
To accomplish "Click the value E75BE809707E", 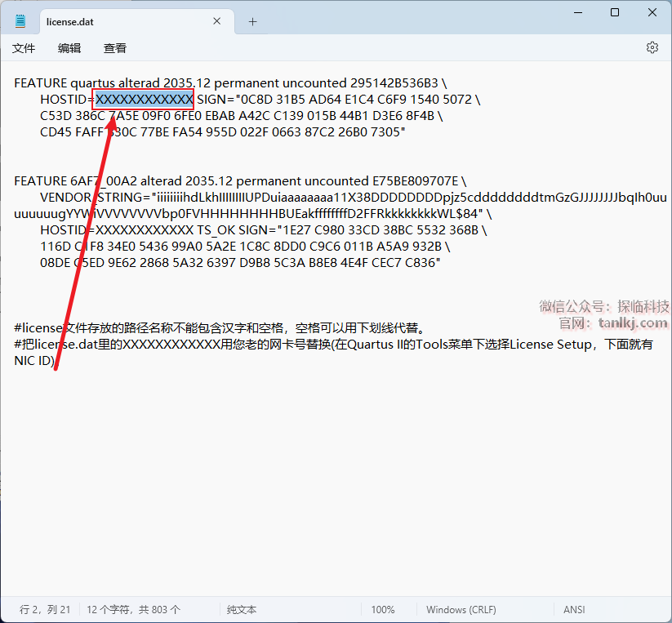I will tap(416, 180).
